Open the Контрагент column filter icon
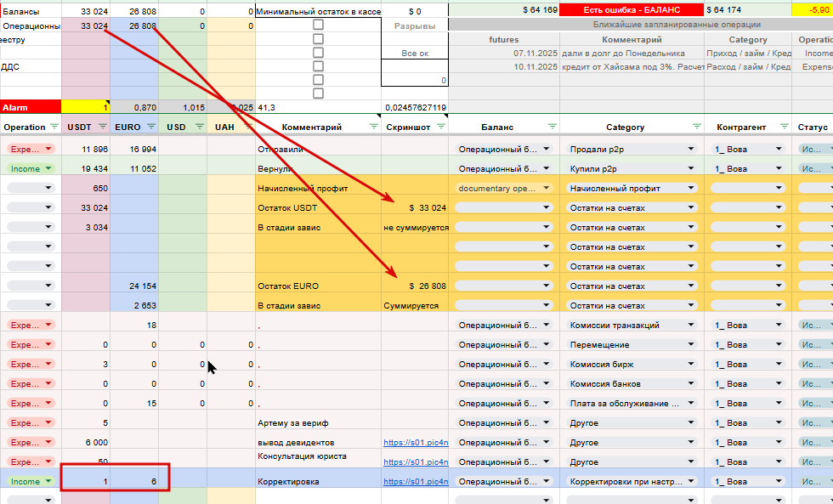This screenshot has height=504, width=833. pos(784,127)
